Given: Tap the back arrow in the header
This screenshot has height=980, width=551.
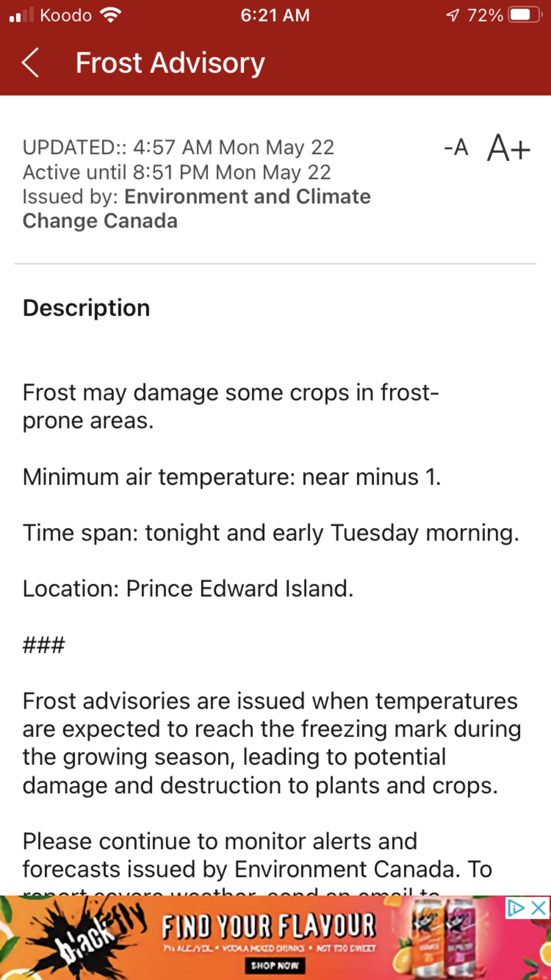Looking at the screenshot, I should point(30,63).
